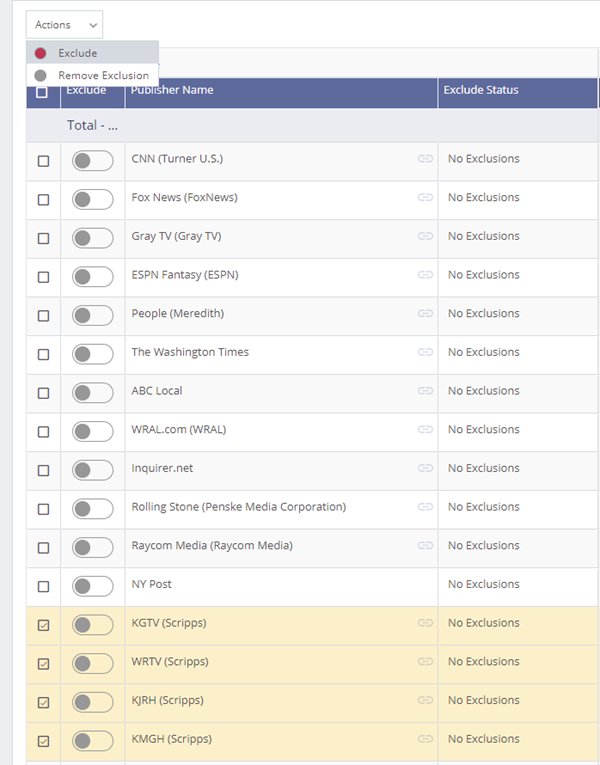Screen dimensions: 600x765
Task: Switch on the exclude slider for Inquirer.net
Action: [92, 470]
